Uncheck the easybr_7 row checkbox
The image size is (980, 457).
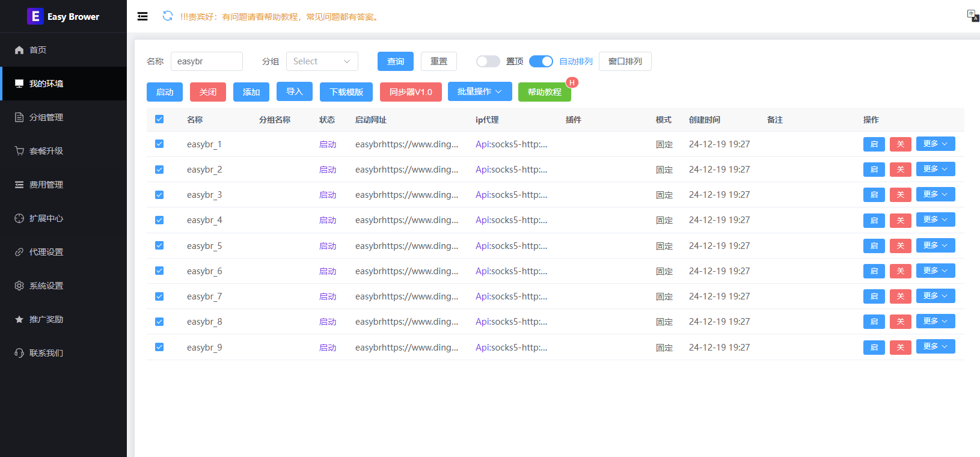click(159, 296)
